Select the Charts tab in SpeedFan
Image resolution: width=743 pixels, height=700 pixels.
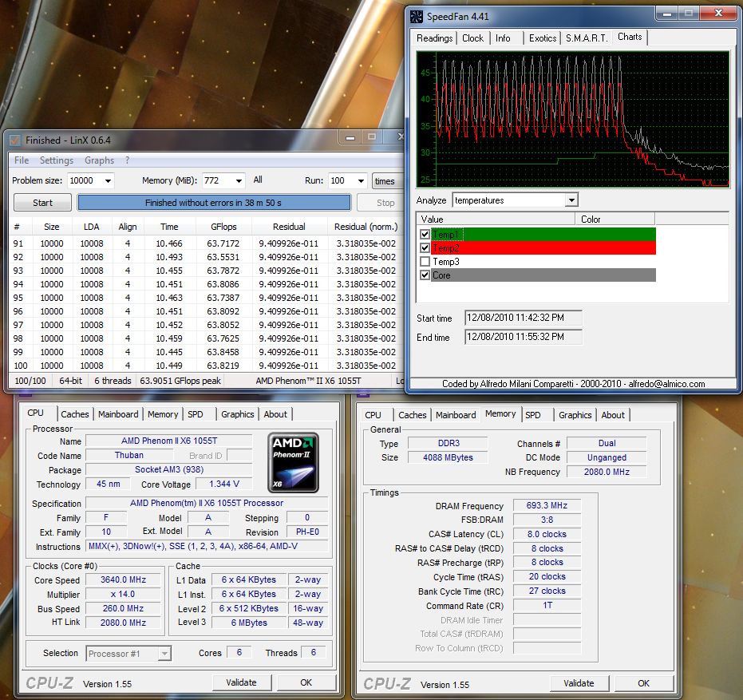coord(629,37)
